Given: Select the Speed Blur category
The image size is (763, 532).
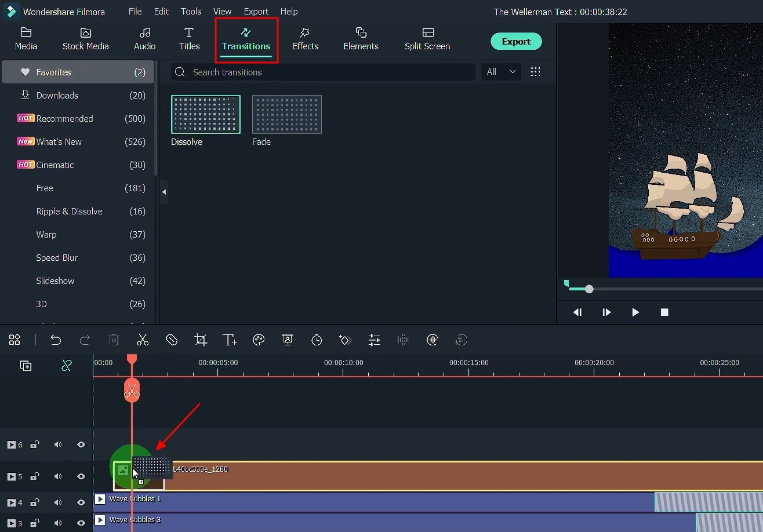Looking at the screenshot, I should 78,257.
